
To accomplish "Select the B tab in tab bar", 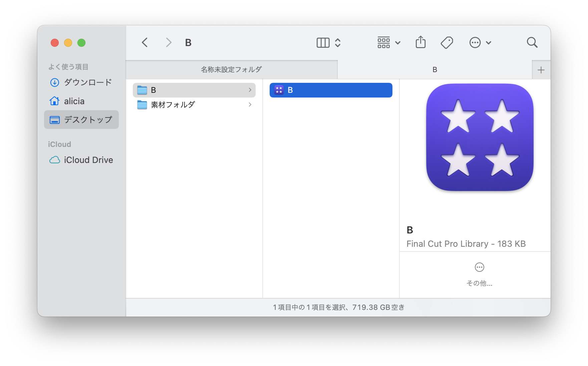I will [x=435, y=70].
